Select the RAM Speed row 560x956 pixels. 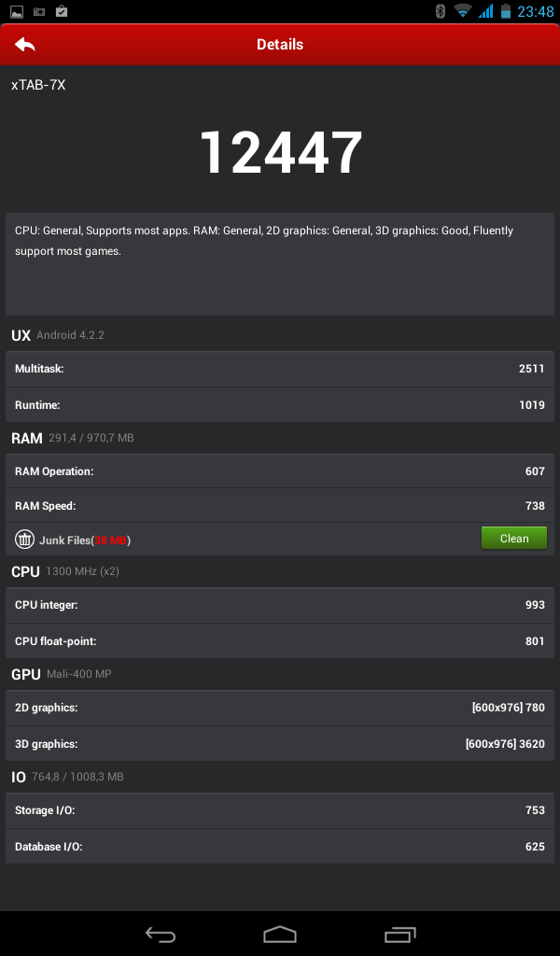coord(280,505)
